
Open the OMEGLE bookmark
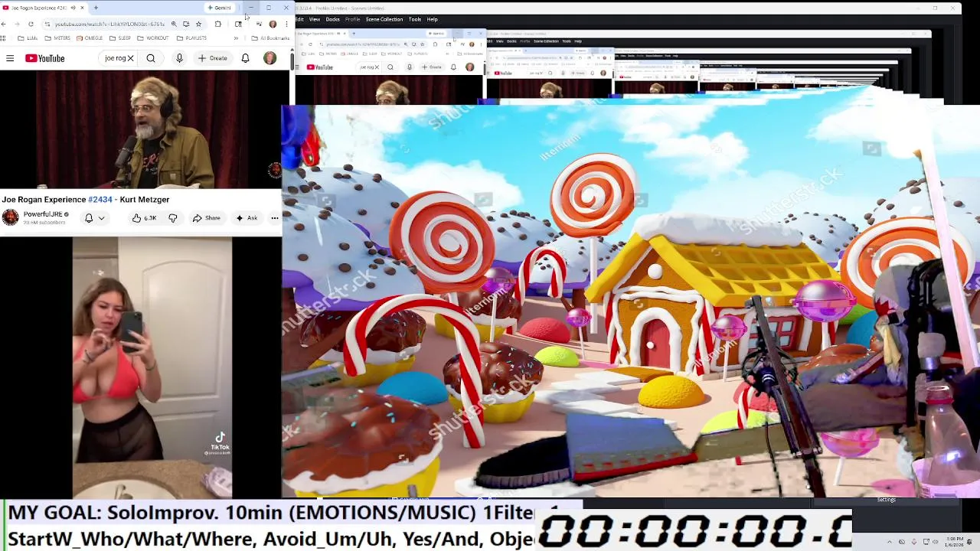(x=90, y=37)
